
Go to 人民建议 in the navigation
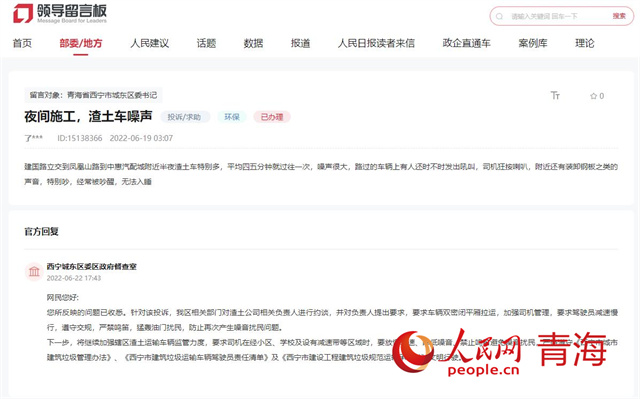pos(149,43)
